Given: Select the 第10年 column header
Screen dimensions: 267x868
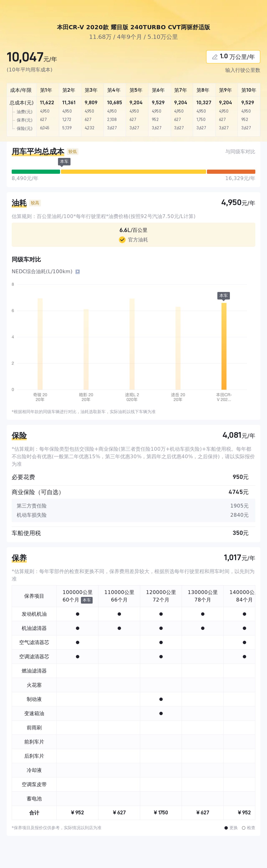Looking at the screenshot, I should [248, 90].
